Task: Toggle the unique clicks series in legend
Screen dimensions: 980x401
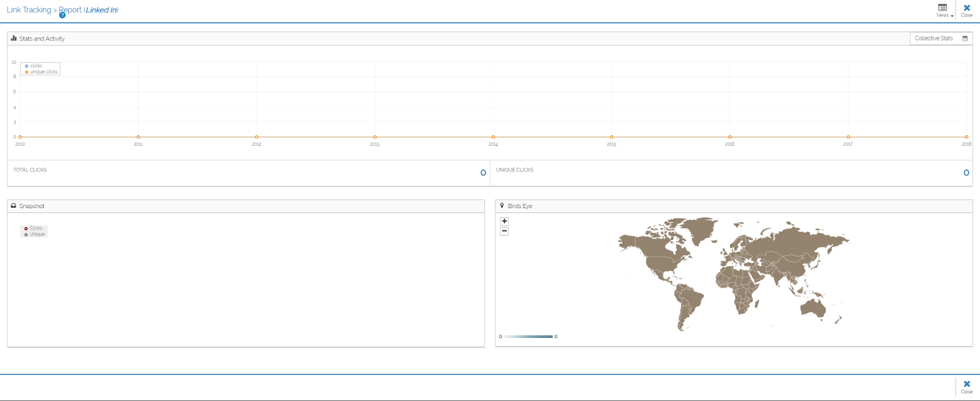Action: (41, 72)
